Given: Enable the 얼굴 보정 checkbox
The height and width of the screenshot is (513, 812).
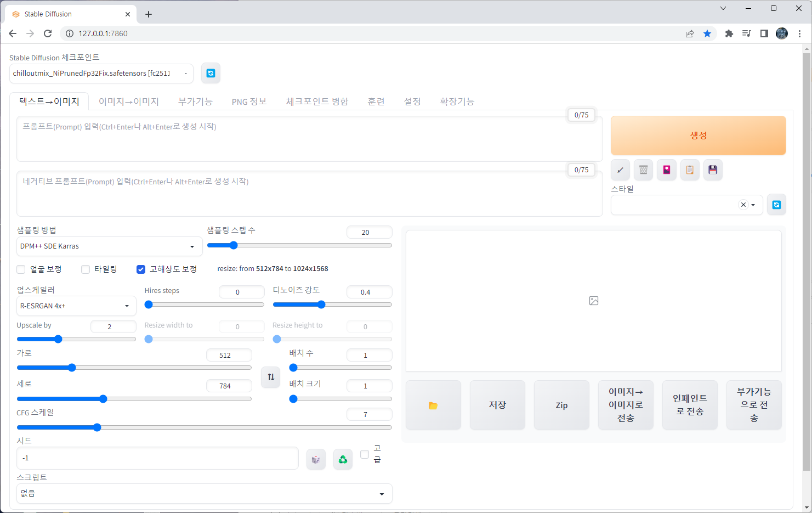Looking at the screenshot, I should (21, 269).
